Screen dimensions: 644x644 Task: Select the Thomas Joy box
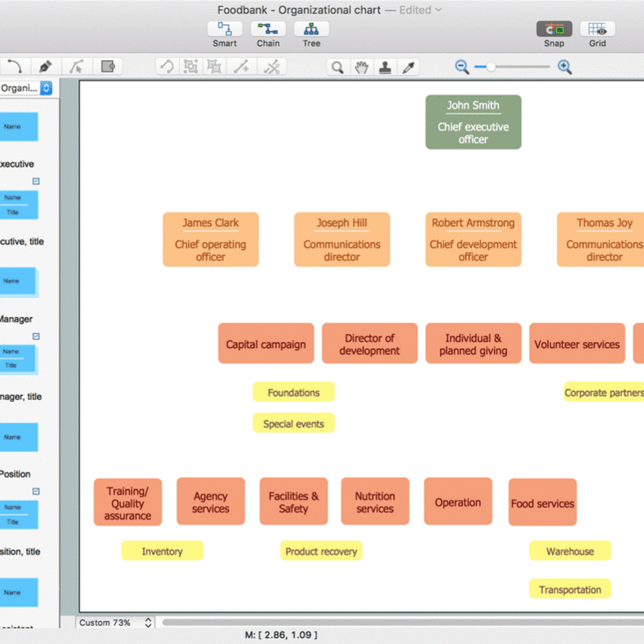point(601,239)
